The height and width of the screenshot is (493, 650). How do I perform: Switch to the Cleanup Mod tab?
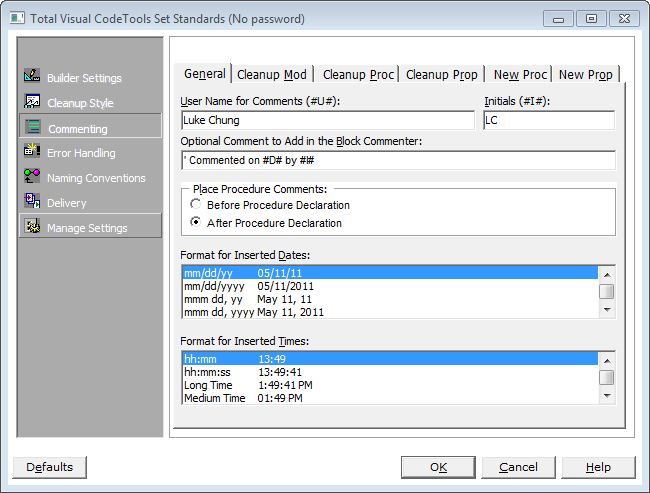(272, 75)
